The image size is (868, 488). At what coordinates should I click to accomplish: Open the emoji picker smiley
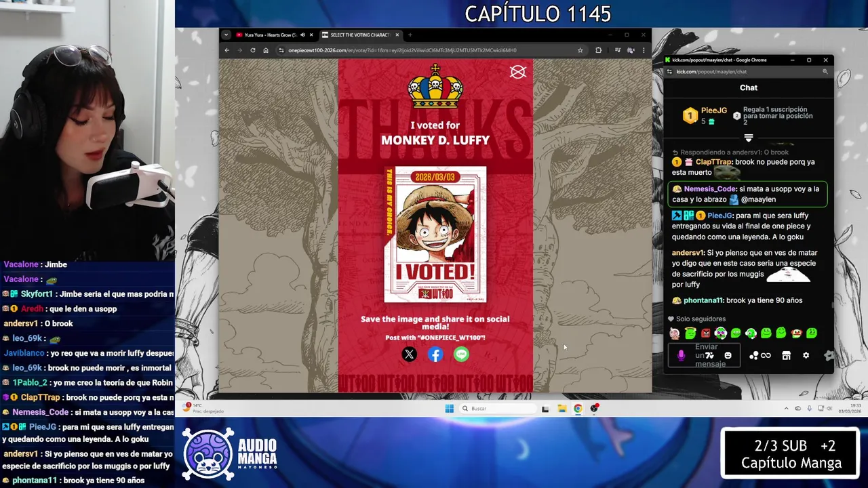click(728, 355)
